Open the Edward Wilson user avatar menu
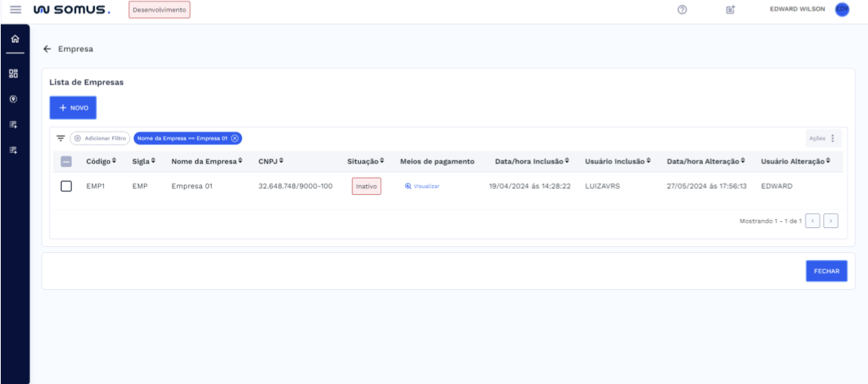Viewport: 868px width, 384px height. click(842, 10)
